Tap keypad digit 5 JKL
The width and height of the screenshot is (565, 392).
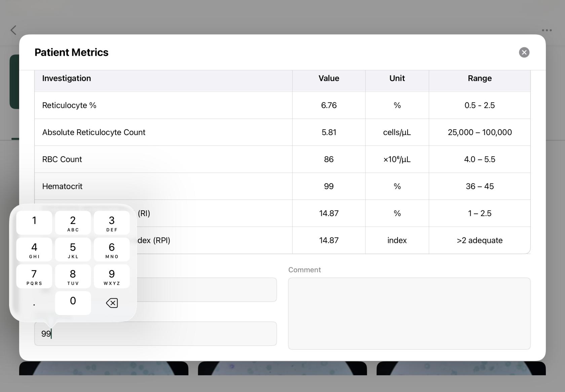pyautogui.click(x=73, y=250)
